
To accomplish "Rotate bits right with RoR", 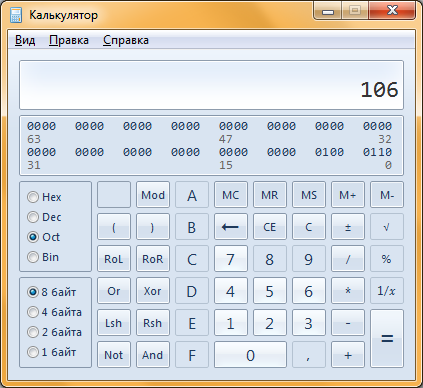I will [153, 259].
